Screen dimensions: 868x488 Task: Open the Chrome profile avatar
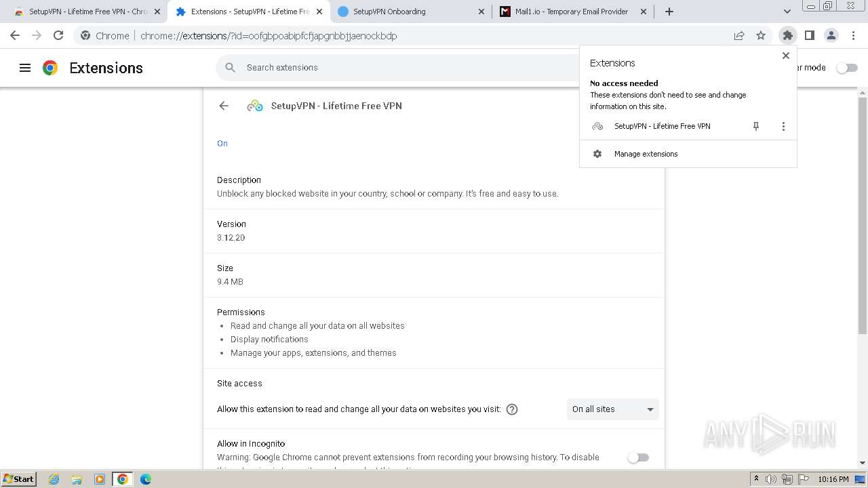[831, 35]
